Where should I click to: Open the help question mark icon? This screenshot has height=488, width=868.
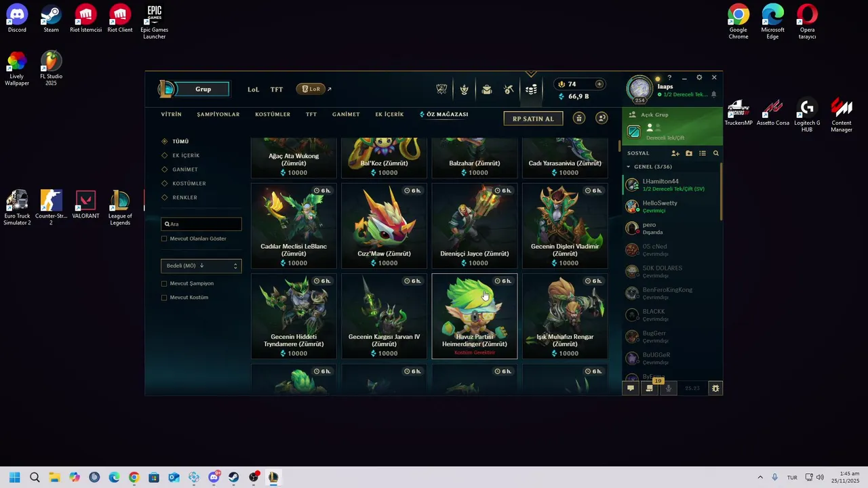[669, 77]
